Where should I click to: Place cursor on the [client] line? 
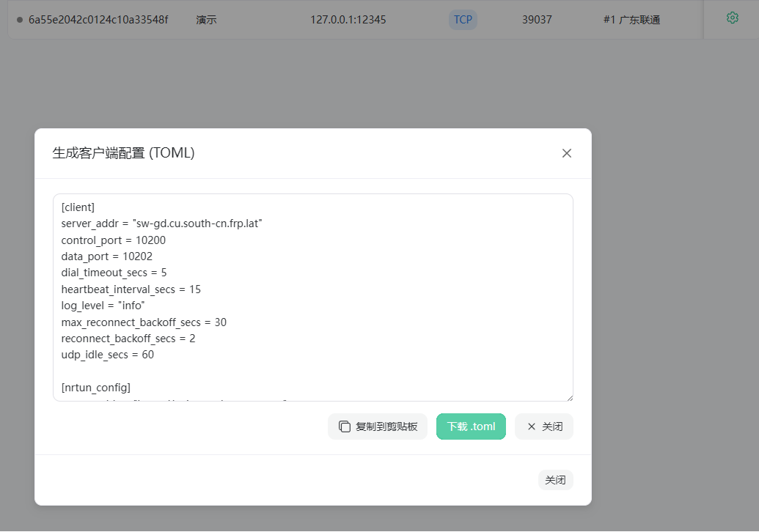(x=78, y=207)
